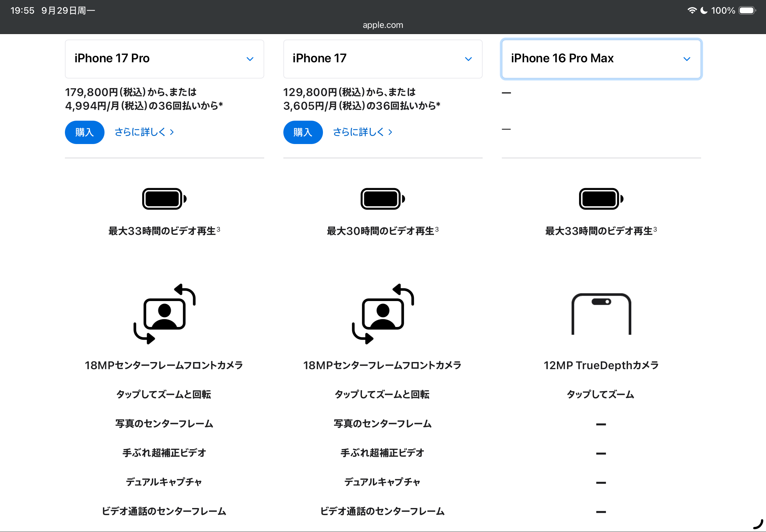Tap the apple.com address bar

(383, 25)
